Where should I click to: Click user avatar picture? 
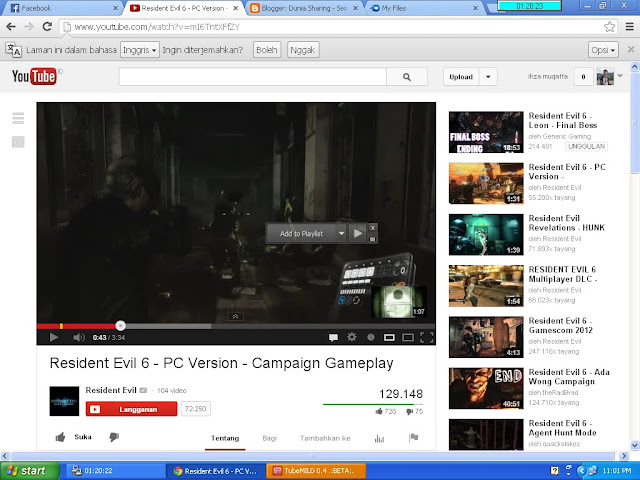click(605, 77)
